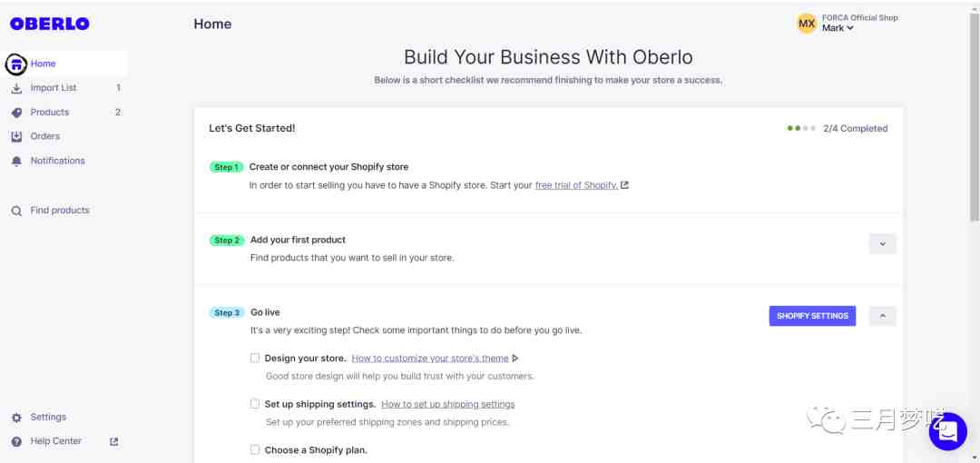Click the Find products magnifier icon
The width and height of the screenshot is (980, 463).
(16, 211)
